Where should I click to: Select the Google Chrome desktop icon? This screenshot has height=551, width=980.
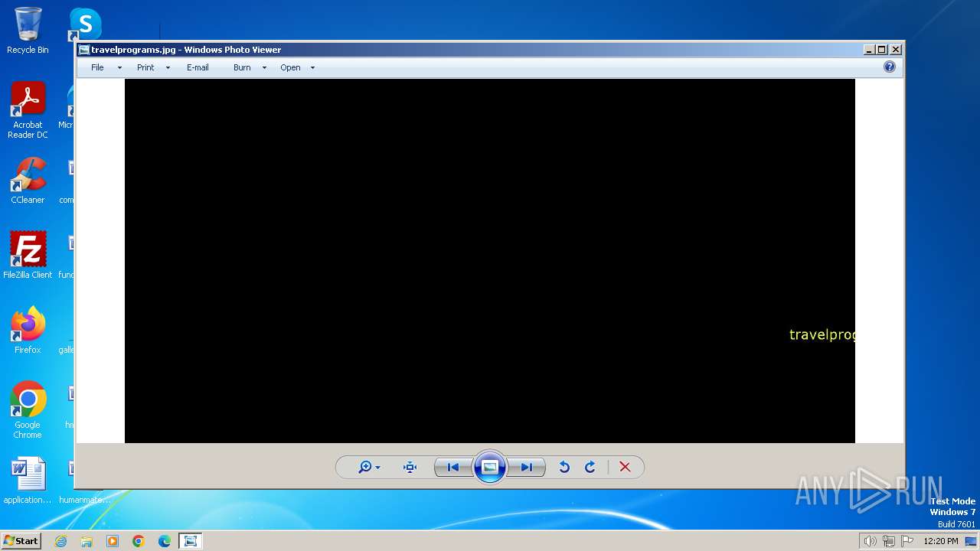[28, 410]
